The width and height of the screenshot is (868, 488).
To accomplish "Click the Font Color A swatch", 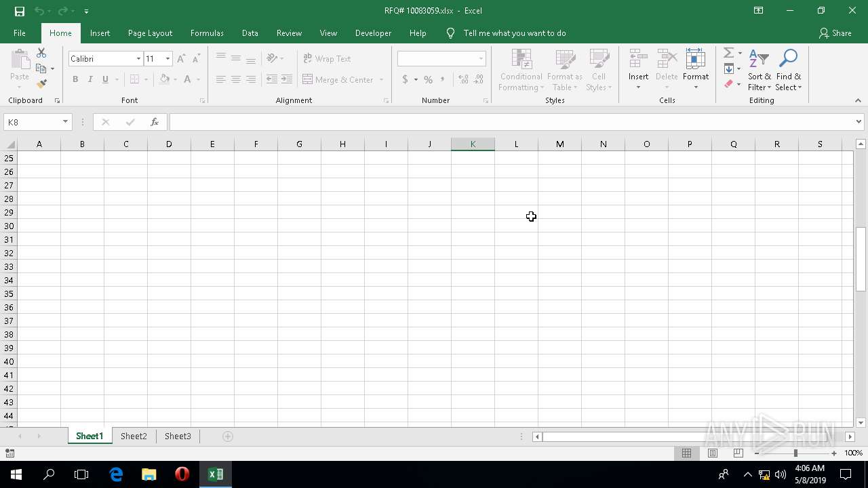I will [x=188, y=79].
